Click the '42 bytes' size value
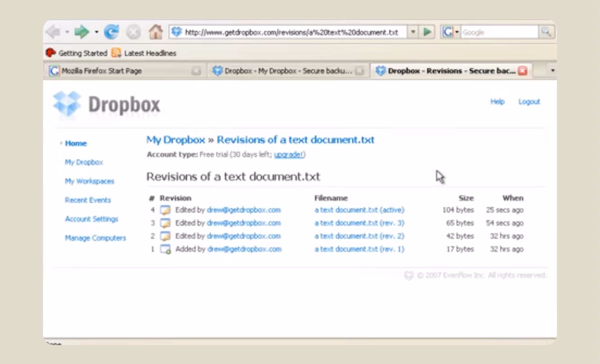Viewport: 600px width, 364px height. (460, 236)
